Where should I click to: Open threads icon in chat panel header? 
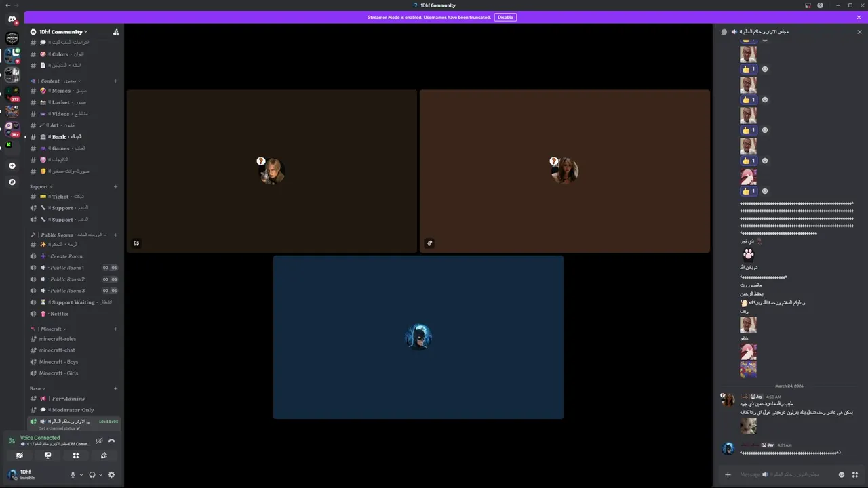[x=724, y=32]
